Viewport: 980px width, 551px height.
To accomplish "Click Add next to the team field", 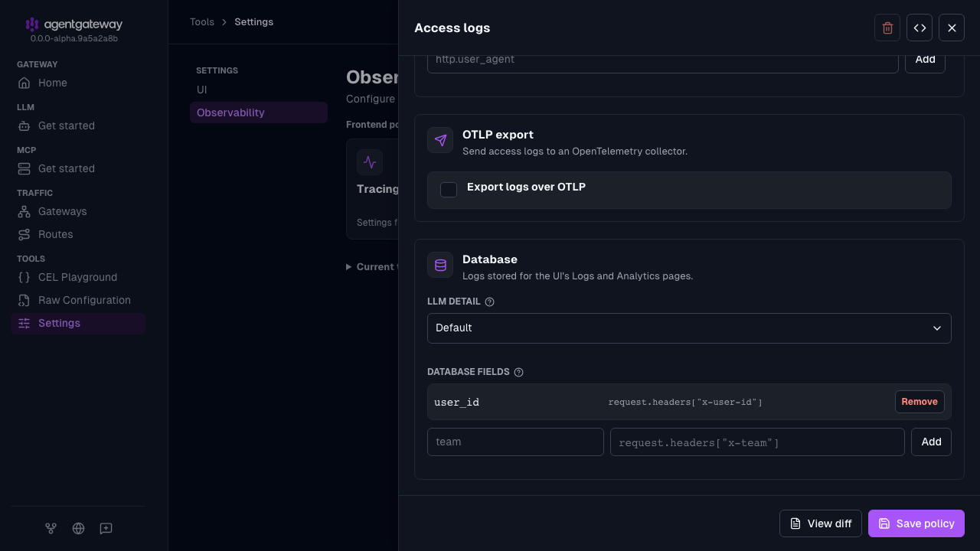I will pyautogui.click(x=931, y=442).
